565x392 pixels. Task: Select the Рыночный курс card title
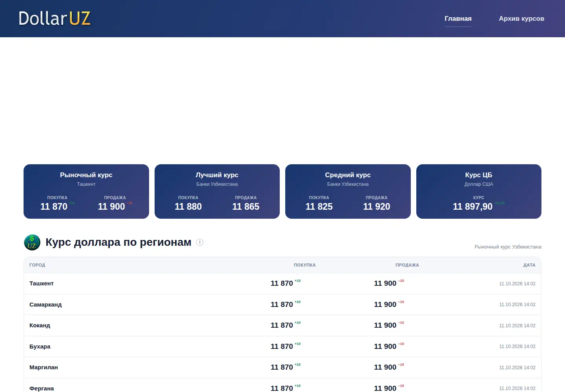click(x=86, y=175)
